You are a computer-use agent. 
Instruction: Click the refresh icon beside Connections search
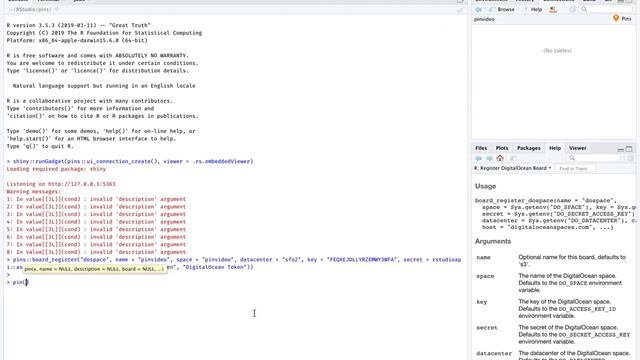point(573,9)
